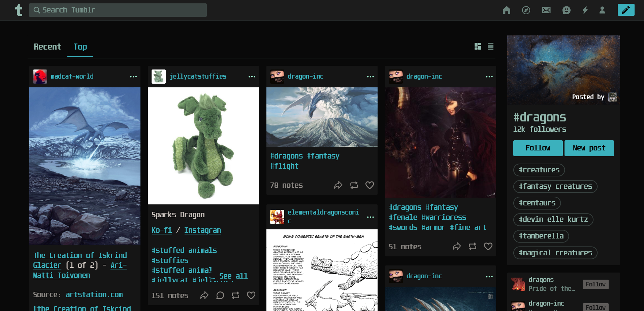This screenshot has height=311, width=644.
Task: Click the Tumblr logo icon
Action: pyautogui.click(x=19, y=10)
